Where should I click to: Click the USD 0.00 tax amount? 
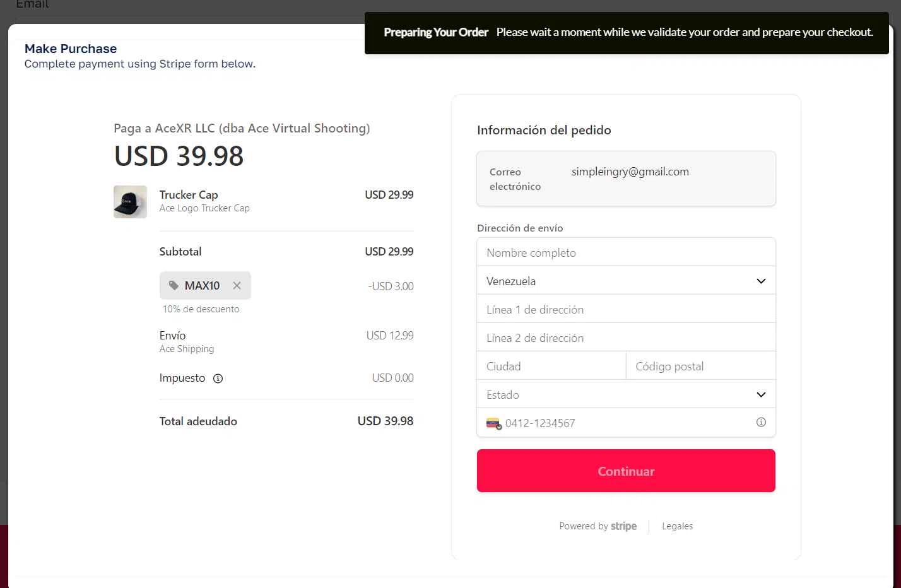(x=392, y=378)
